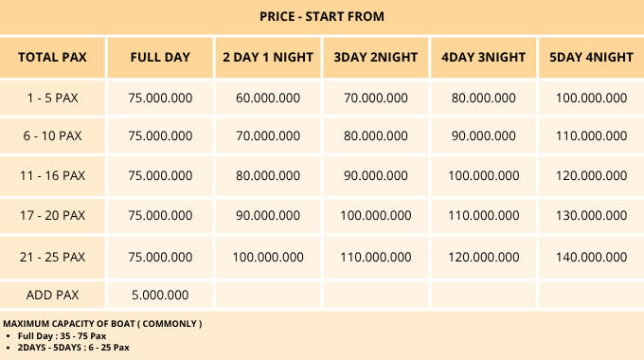Click the 2DAYS - 5DAYS capacity bullet
This screenshot has height=360, width=644.
pos(73,348)
